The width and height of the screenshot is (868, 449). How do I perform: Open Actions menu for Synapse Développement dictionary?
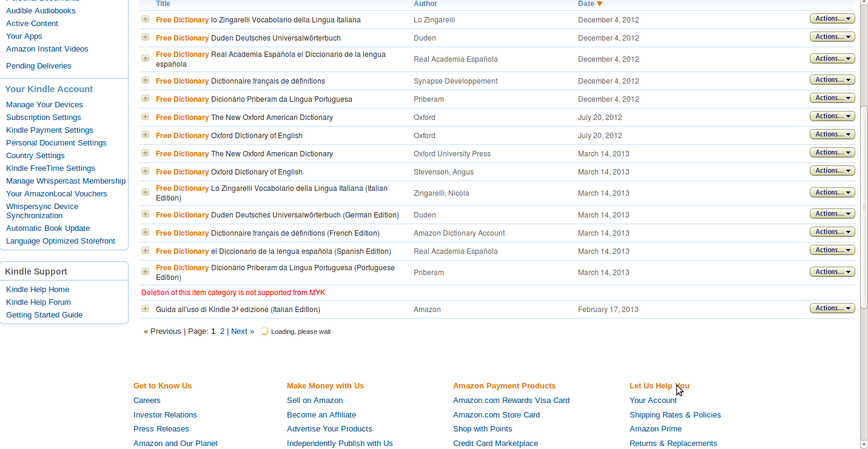pos(832,80)
